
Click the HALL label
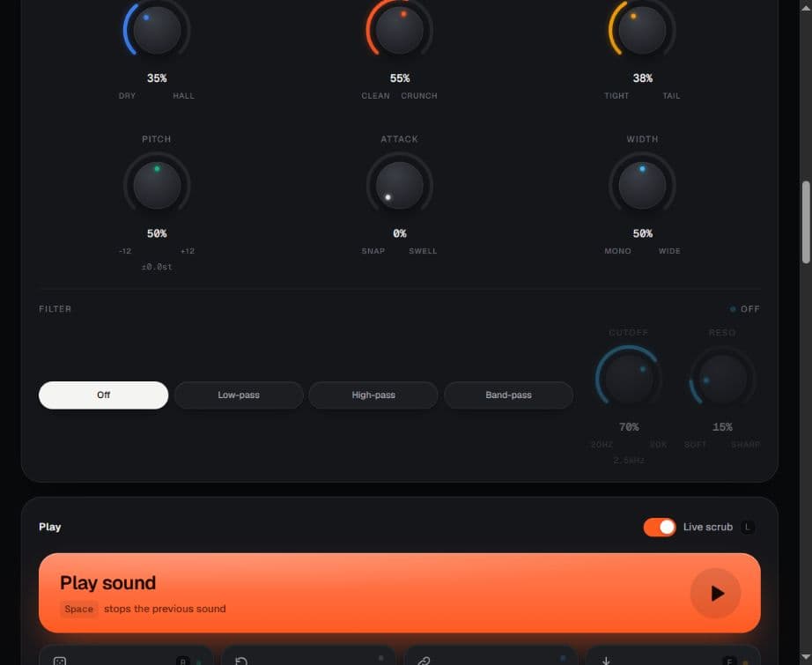pyautogui.click(x=183, y=96)
